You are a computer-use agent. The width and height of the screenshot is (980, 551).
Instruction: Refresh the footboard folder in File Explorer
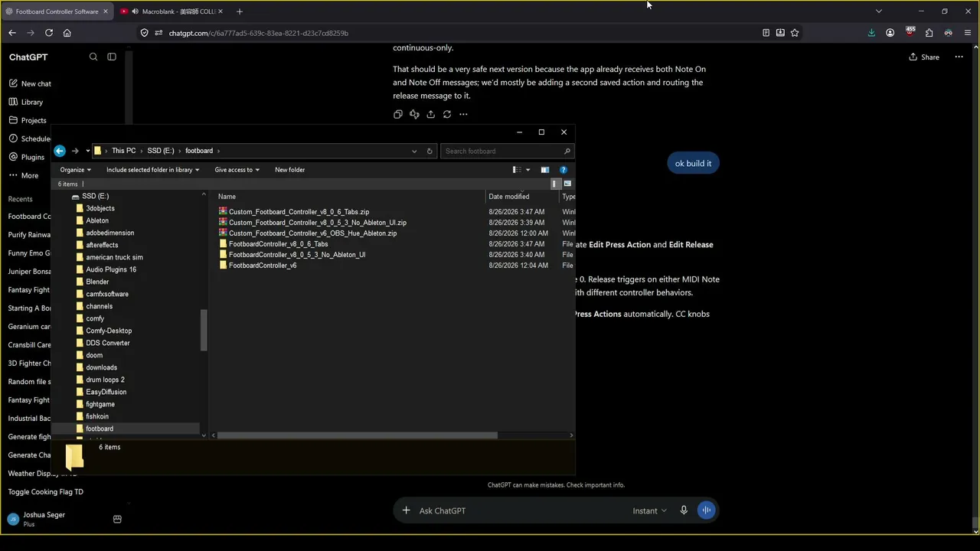430,151
